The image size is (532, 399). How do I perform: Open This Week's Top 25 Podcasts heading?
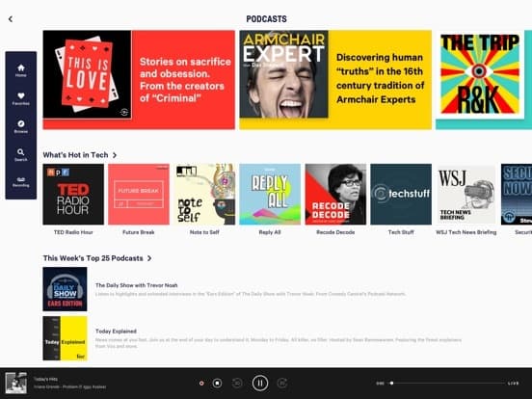(93, 258)
